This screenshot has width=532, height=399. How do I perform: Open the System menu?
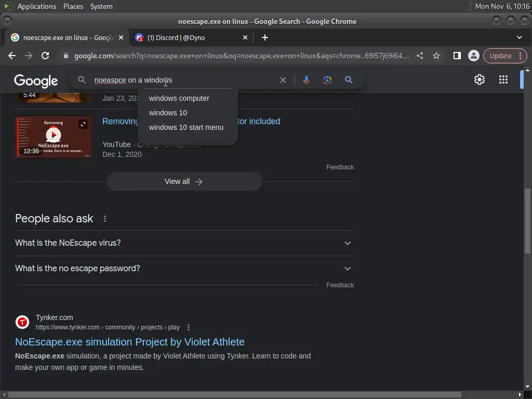coord(101,6)
